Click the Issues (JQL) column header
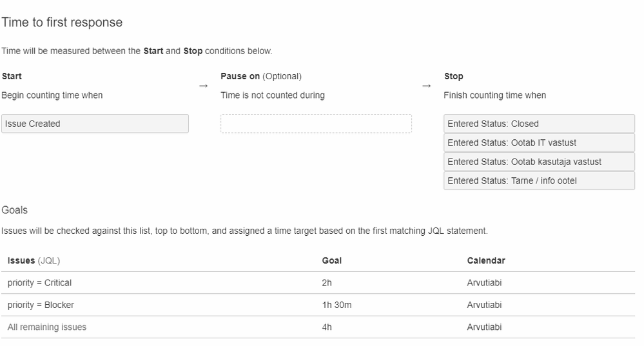 pos(34,261)
